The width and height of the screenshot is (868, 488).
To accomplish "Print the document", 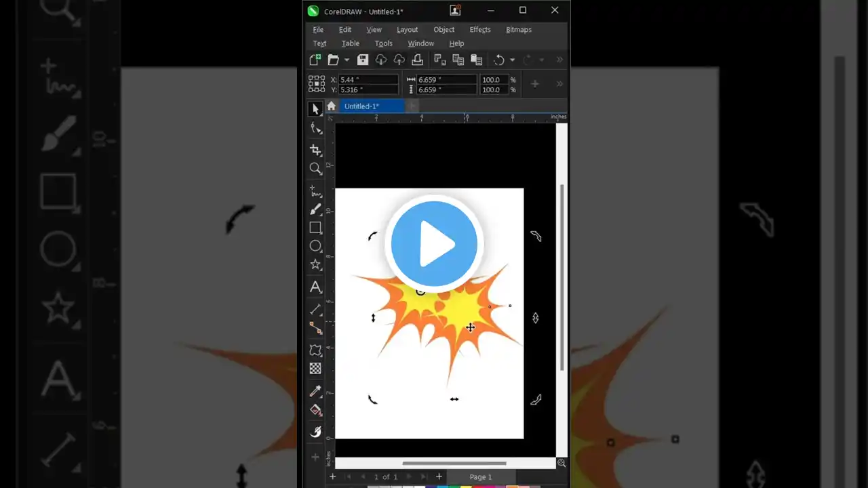I will 418,60.
